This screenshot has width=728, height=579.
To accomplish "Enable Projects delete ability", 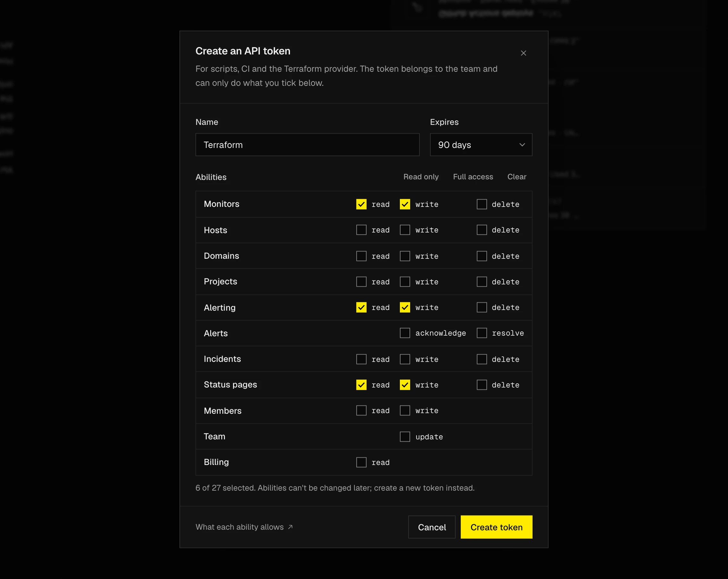I will (482, 282).
